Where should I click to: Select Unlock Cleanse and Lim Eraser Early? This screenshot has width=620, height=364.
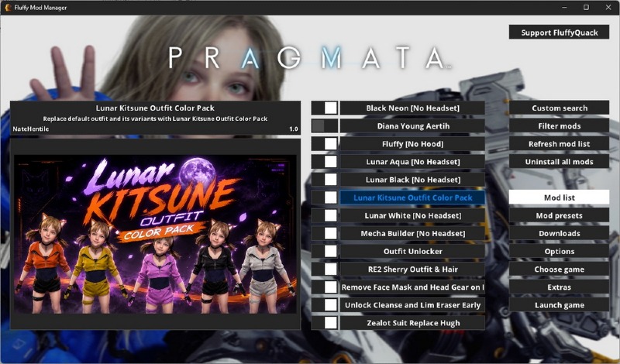pos(412,304)
